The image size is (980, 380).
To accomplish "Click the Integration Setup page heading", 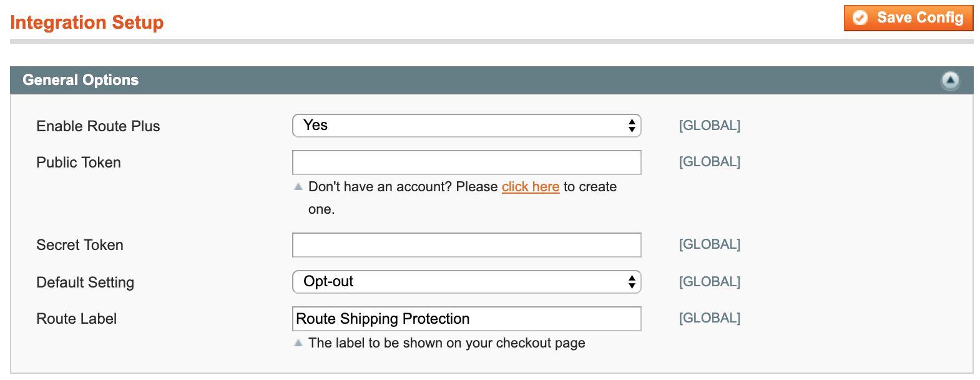I will click(x=87, y=22).
